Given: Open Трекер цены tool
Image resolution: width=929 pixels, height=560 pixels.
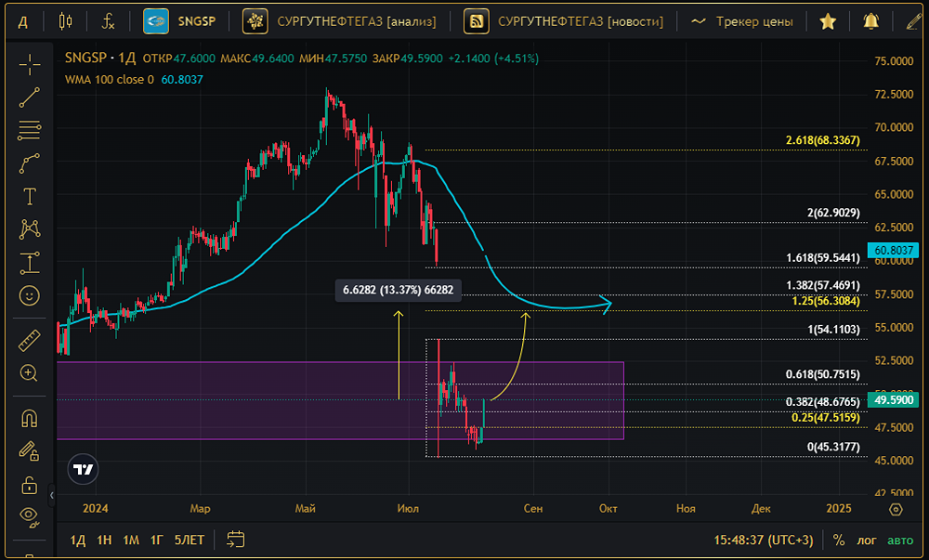Looking at the screenshot, I should 742,22.
